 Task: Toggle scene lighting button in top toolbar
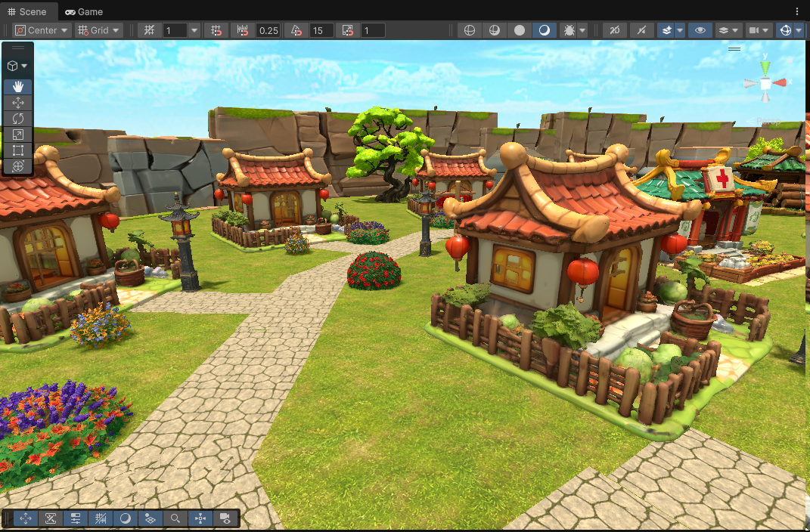641,30
